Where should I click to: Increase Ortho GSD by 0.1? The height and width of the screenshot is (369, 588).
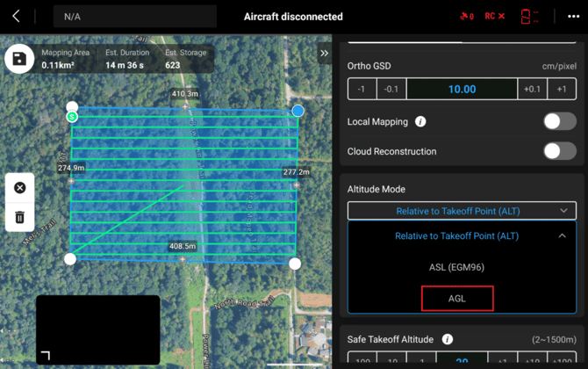pos(532,89)
